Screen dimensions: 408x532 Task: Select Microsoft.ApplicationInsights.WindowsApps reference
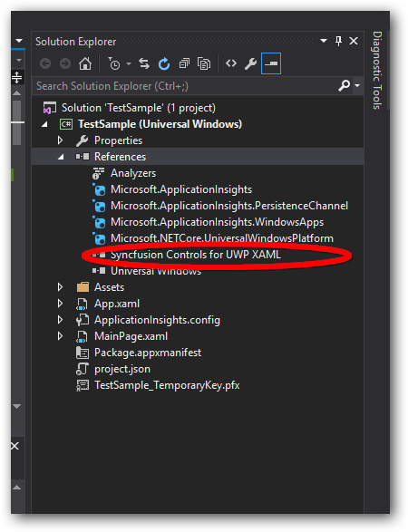217,222
